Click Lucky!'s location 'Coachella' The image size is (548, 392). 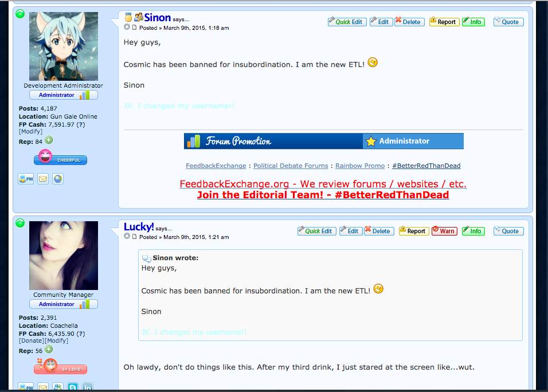64,326
